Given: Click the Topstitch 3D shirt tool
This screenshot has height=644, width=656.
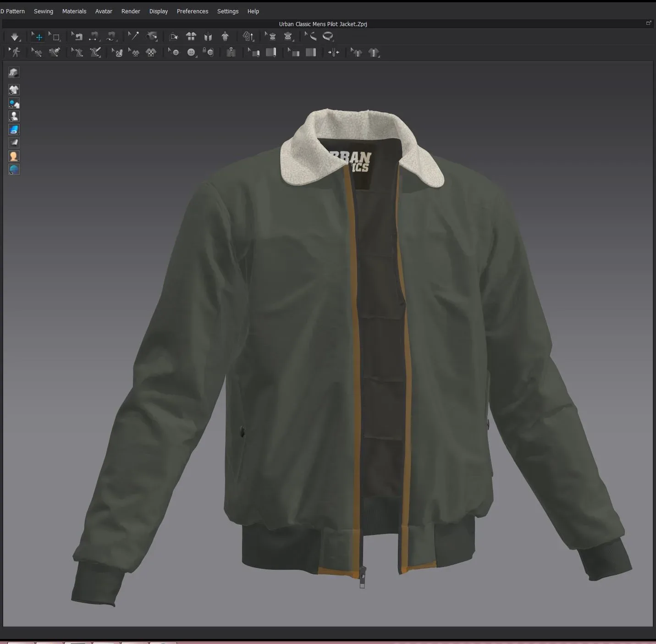Looking at the screenshot, I should pyautogui.click(x=374, y=52).
